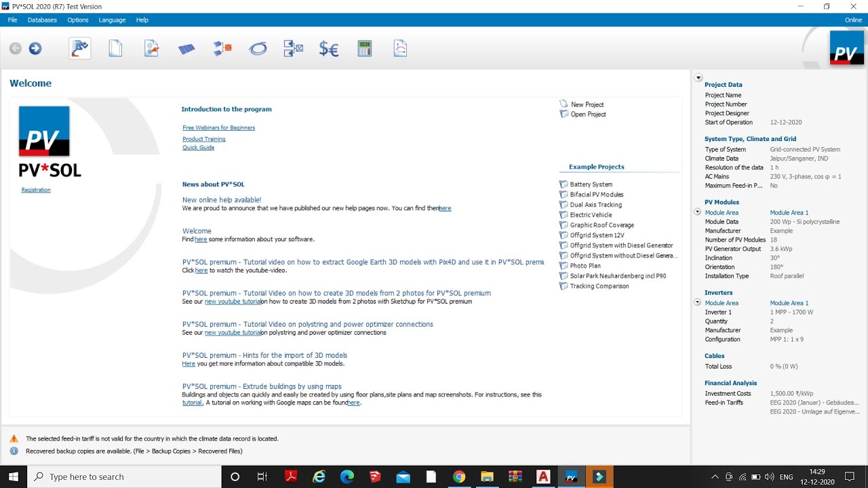
Task: Open the File menu
Action: pyautogui.click(x=13, y=20)
